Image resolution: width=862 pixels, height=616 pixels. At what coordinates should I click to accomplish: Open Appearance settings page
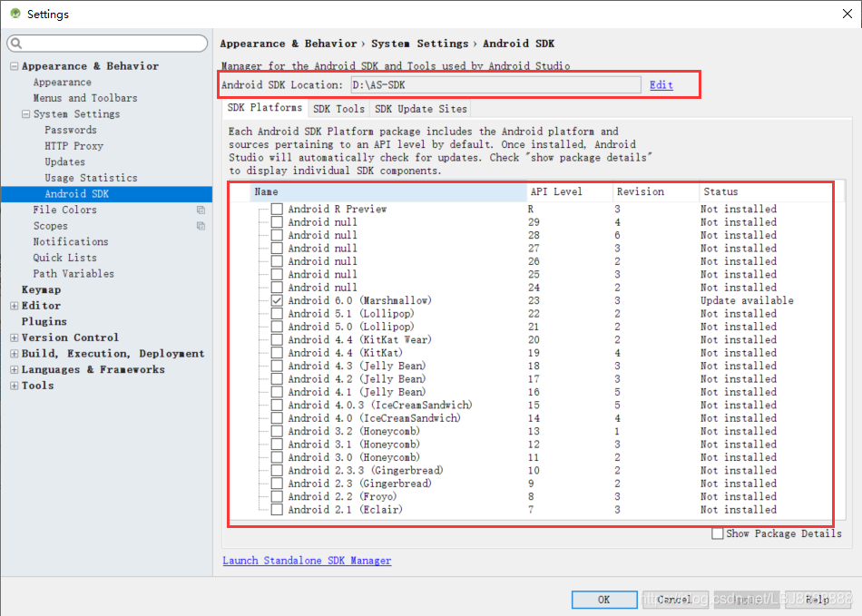(62, 82)
